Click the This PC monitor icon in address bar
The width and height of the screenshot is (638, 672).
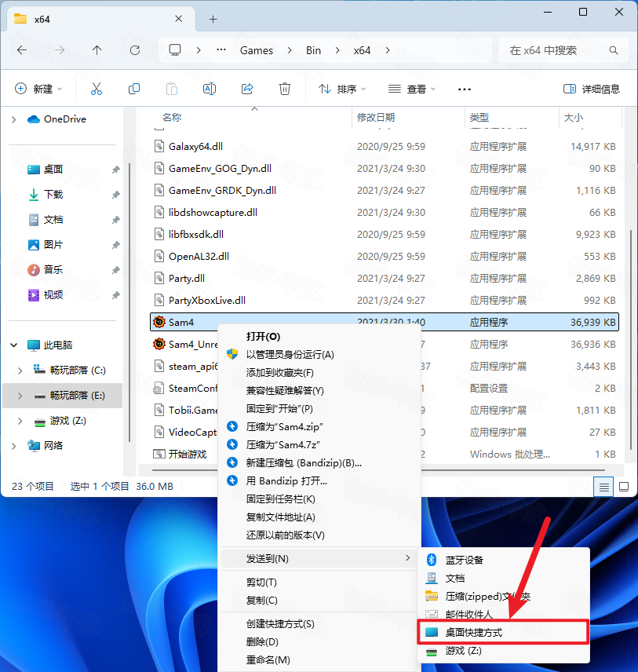[175, 50]
